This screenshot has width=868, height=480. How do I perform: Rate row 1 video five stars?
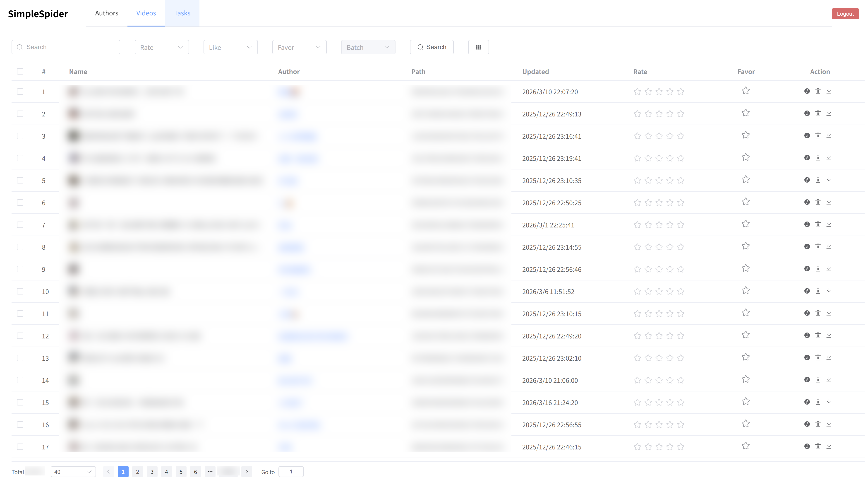pos(681,92)
